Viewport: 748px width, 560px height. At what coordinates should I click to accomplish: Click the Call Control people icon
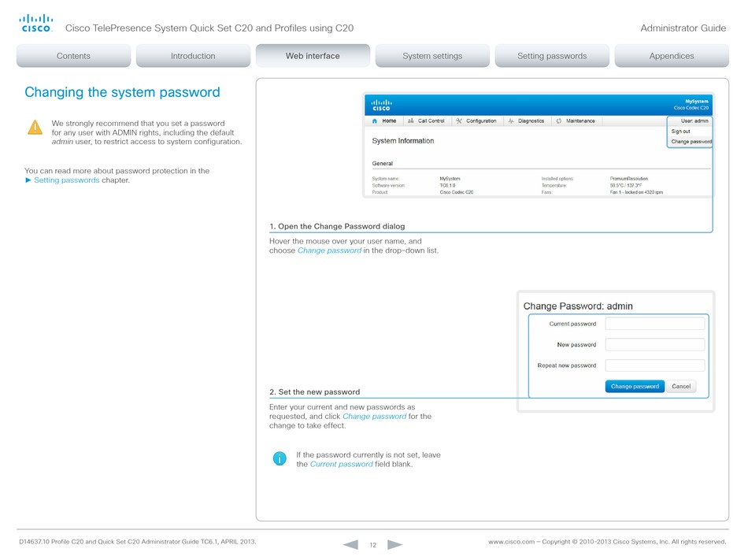coord(410,121)
